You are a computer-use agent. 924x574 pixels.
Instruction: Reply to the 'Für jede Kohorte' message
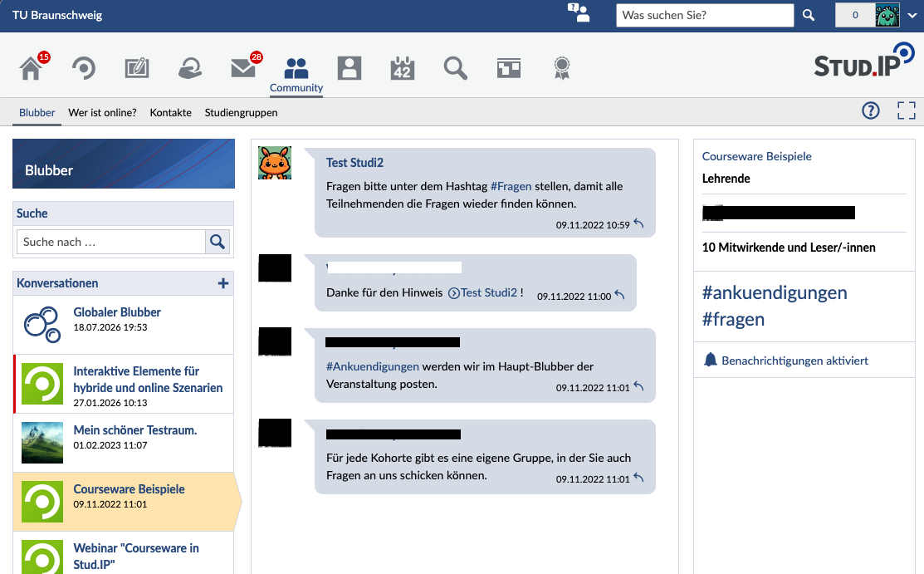[x=638, y=478]
